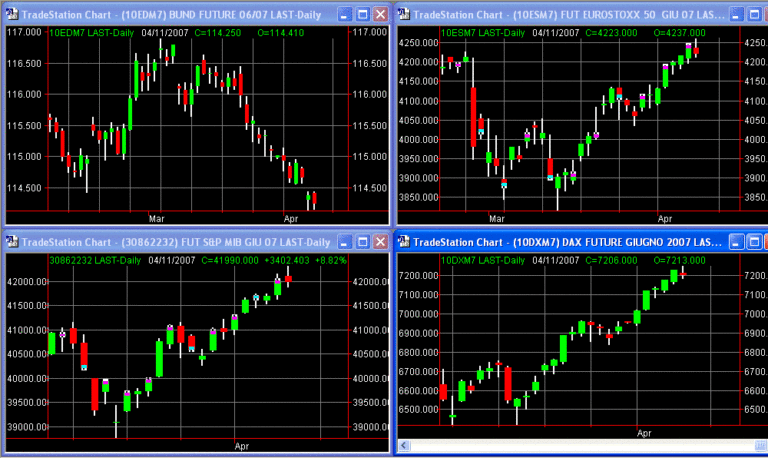Maximize the Bund Future chart window

tap(361, 14)
